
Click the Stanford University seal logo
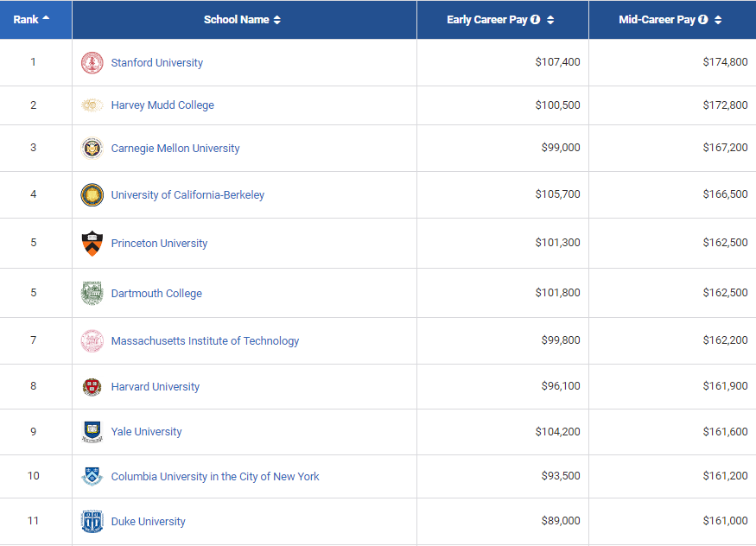pyautogui.click(x=92, y=63)
